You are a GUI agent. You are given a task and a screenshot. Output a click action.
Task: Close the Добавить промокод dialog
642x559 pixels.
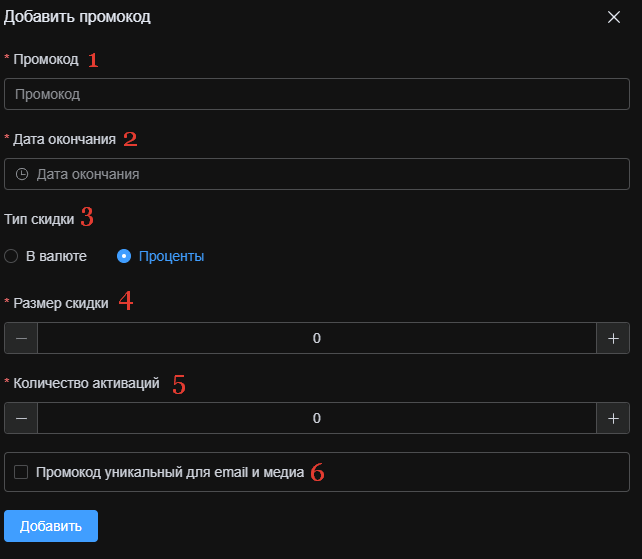click(614, 17)
